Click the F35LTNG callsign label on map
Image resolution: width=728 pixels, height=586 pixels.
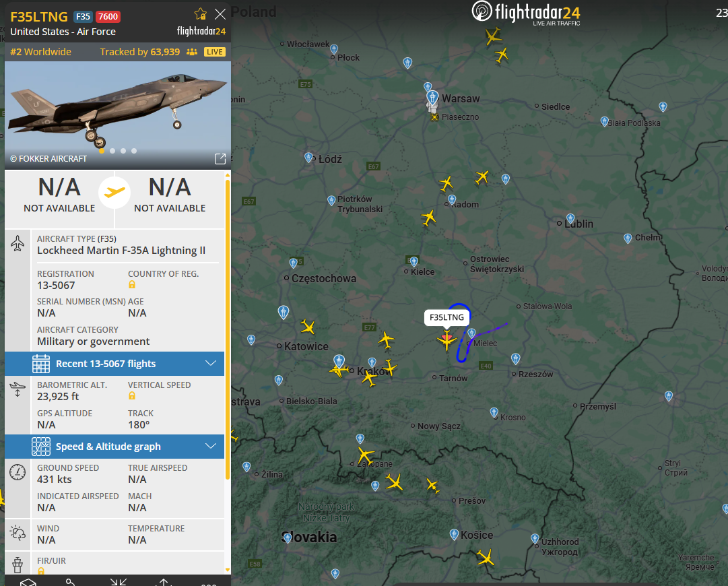446,318
